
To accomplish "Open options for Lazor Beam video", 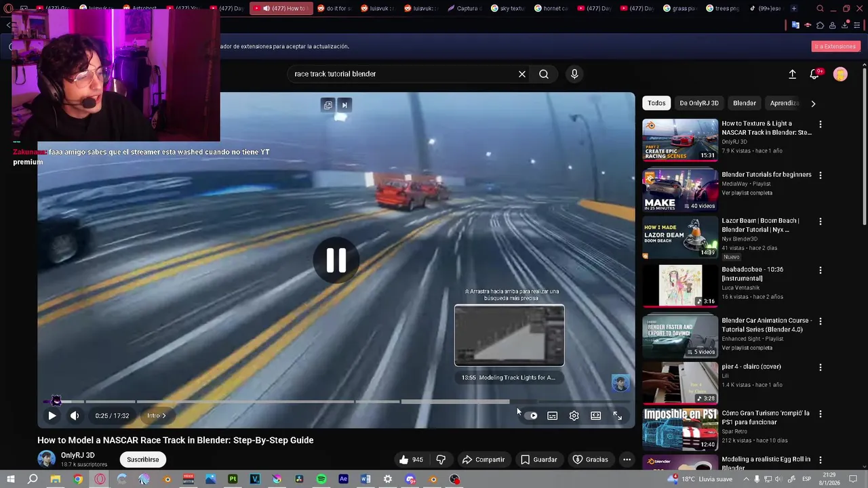I will coord(821,221).
